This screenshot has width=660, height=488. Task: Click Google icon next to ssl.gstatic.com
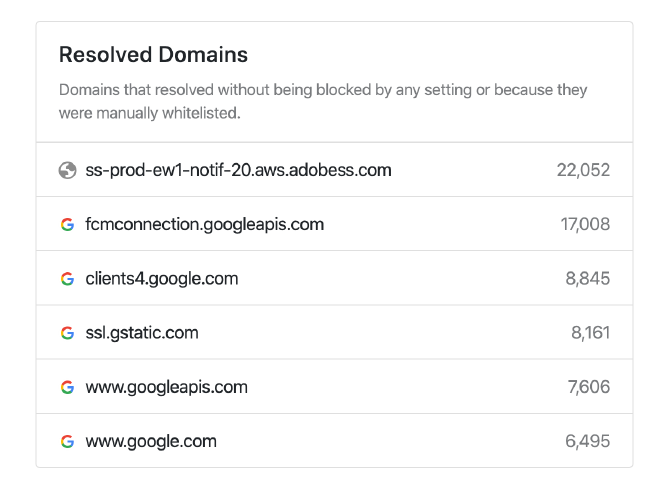[x=67, y=333]
